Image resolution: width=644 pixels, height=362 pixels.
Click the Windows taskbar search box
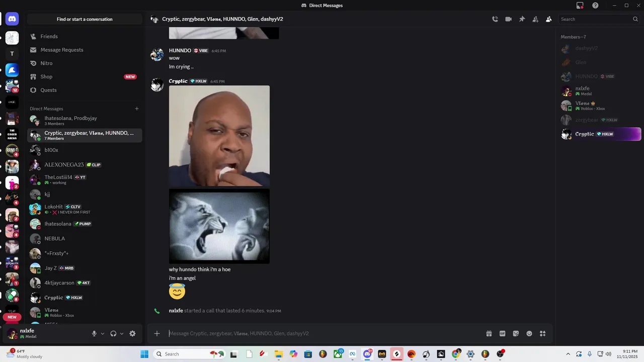(x=190, y=354)
